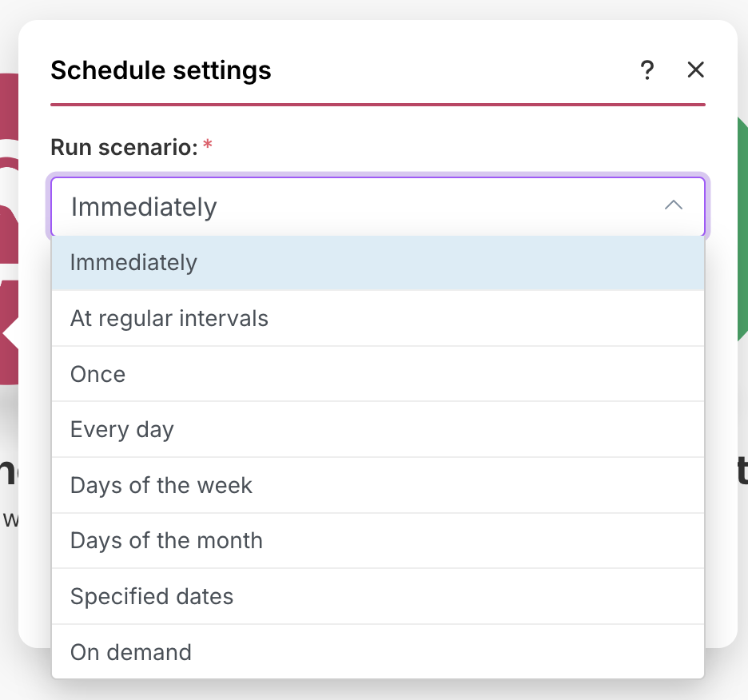Open the help question mark icon
The height and width of the screenshot is (700, 748).
[x=647, y=70]
